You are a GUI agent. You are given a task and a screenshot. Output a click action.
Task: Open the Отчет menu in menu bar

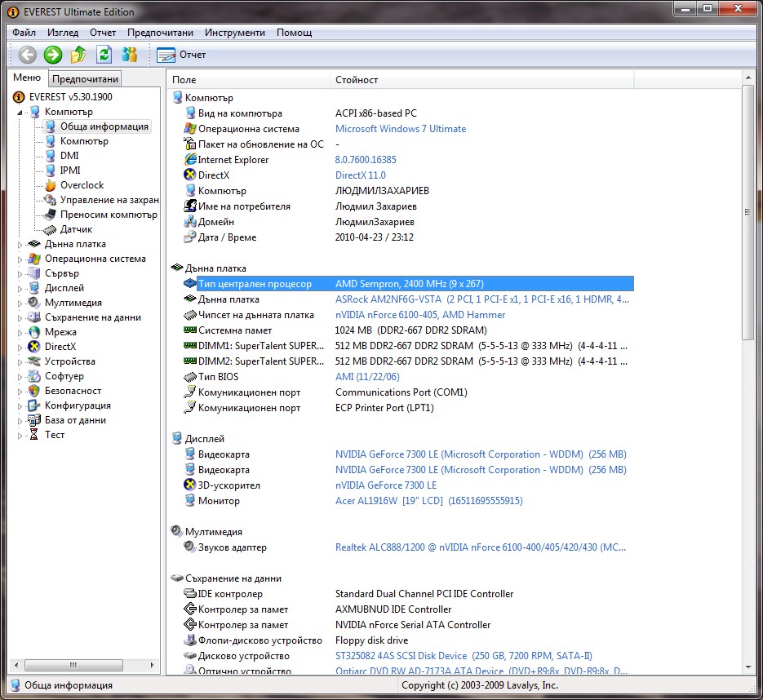click(x=103, y=33)
